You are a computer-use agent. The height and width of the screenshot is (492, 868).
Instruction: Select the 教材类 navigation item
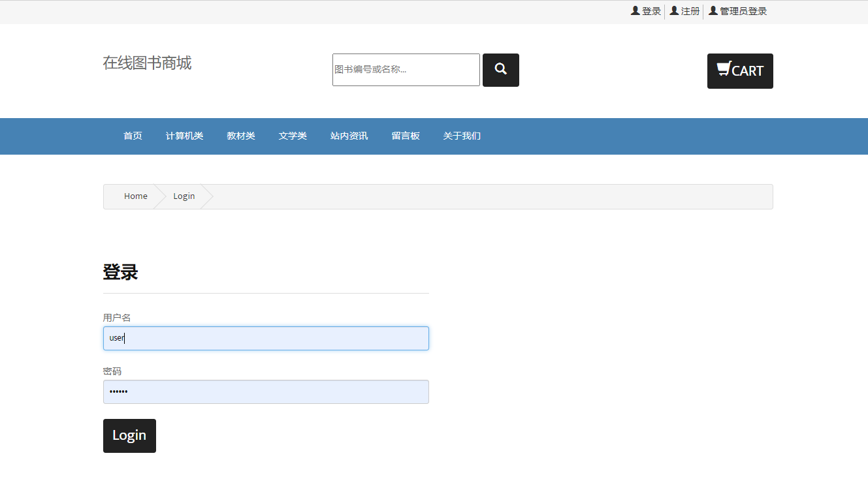coord(240,136)
